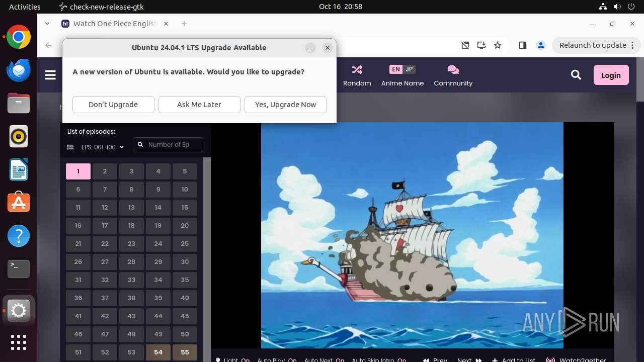Close the Watch One Piece tab

(x=166, y=24)
